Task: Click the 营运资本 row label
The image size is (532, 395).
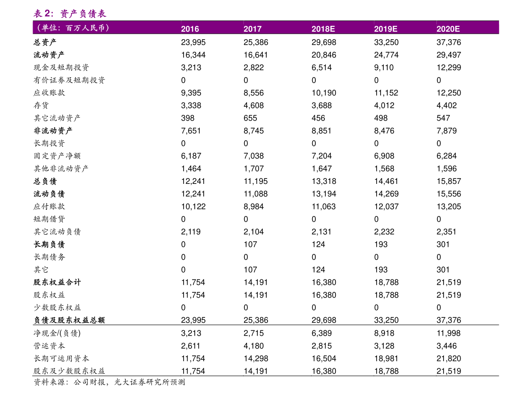Action: pos(49,346)
